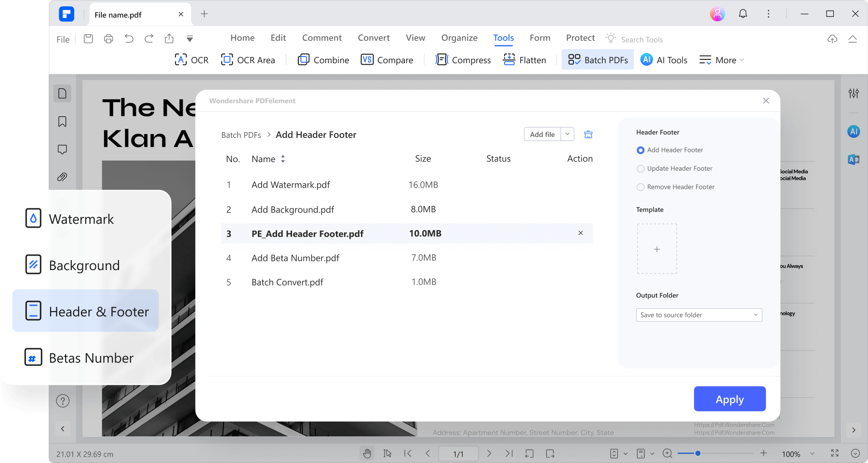868x463 pixels.
Task: Click the Share icon
Action: tap(169, 39)
